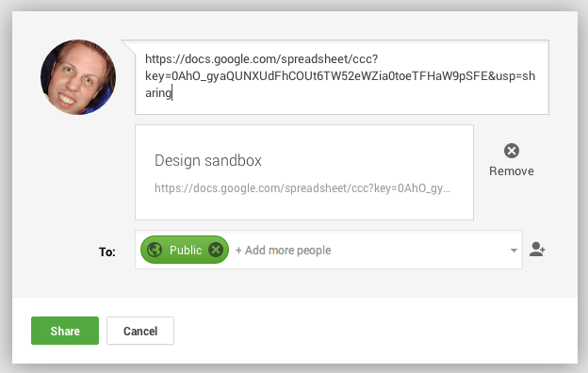Click the 'Remove' text label

click(x=512, y=170)
